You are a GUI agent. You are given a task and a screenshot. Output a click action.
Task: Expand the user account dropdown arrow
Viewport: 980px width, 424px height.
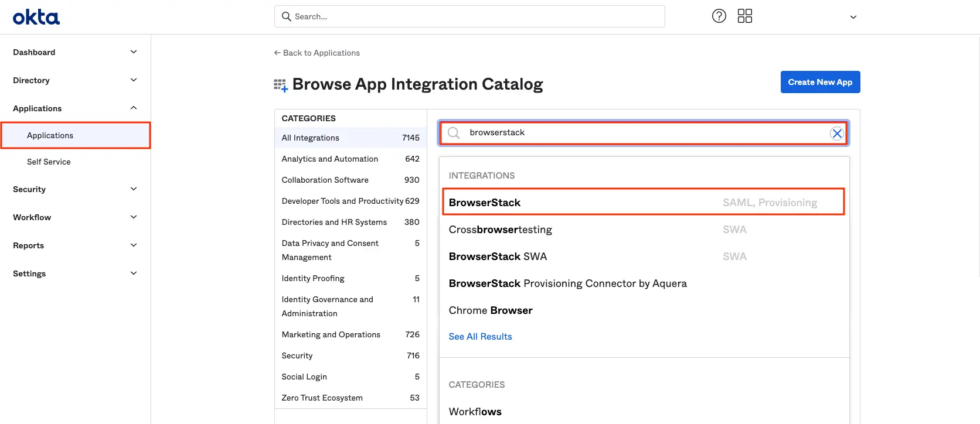[x=853, y=17]
